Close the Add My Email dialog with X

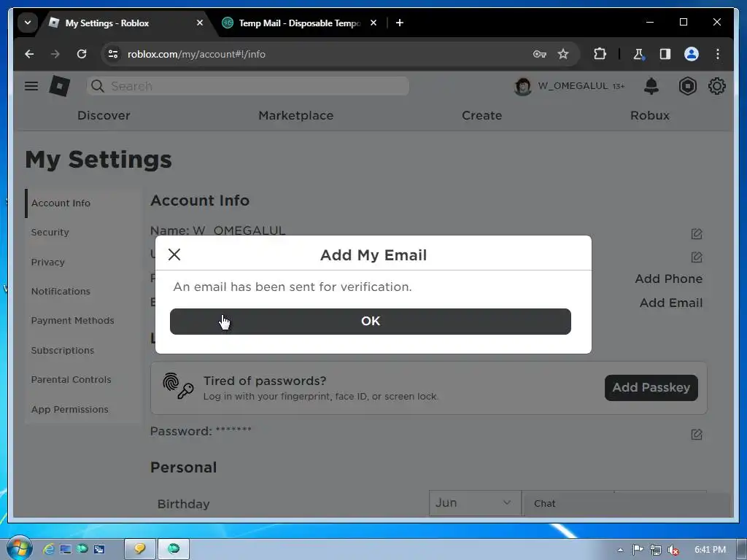(174, 254)
